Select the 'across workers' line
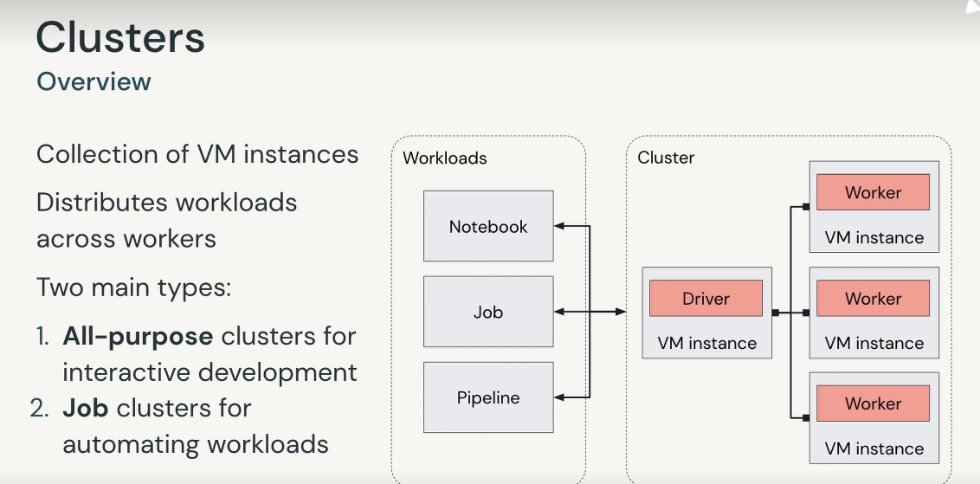Image resolution: width=980 pixels, height=484 pixels. [126, 239]
